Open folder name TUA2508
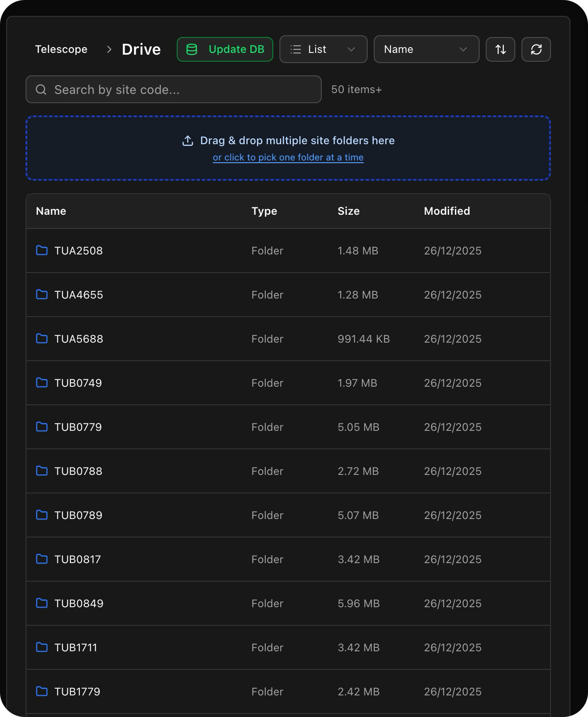 pyautogui.click(x=78, y=251)
